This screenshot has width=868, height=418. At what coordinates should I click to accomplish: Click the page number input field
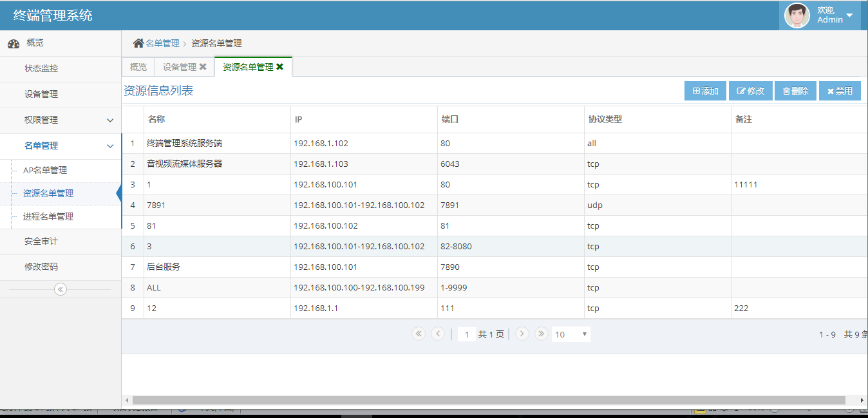466,334
